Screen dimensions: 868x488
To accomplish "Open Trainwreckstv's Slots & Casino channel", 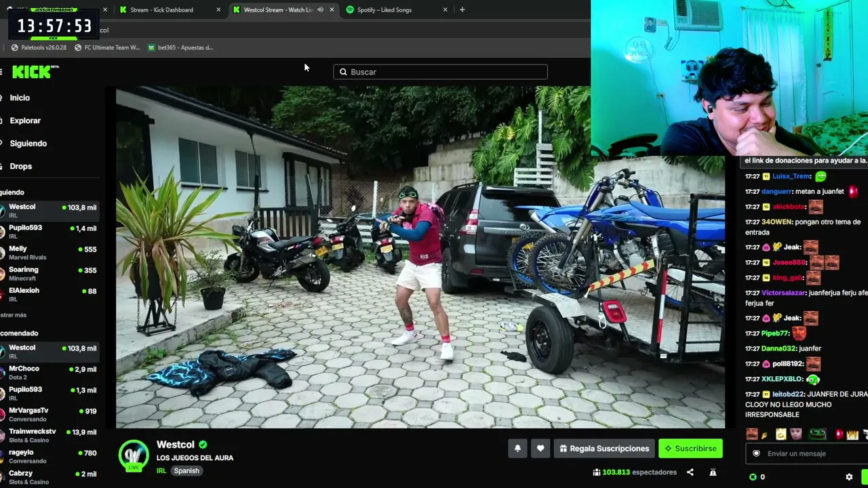I will pos(50,435).
